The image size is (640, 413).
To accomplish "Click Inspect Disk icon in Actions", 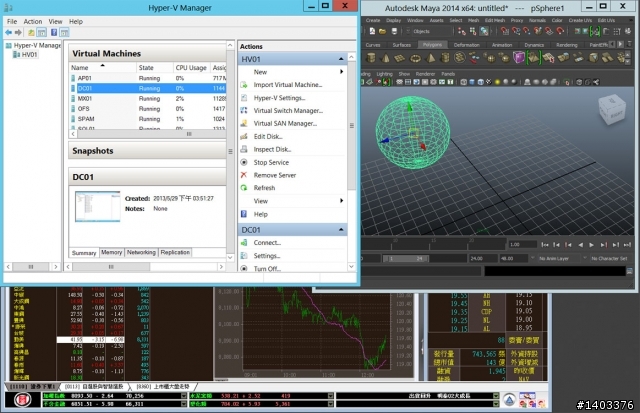I will (x=244, y=149).
